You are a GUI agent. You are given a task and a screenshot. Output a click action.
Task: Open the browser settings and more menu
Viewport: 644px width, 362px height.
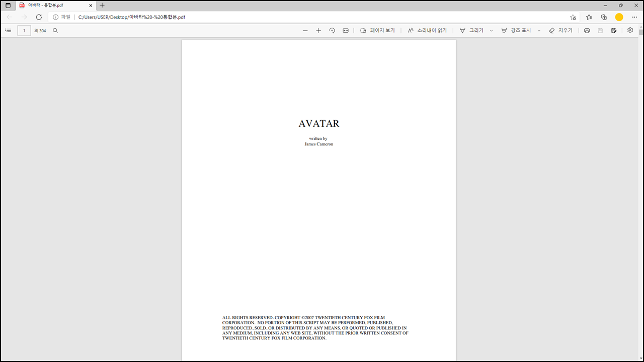pyautogui.click(x=634, y=17)
